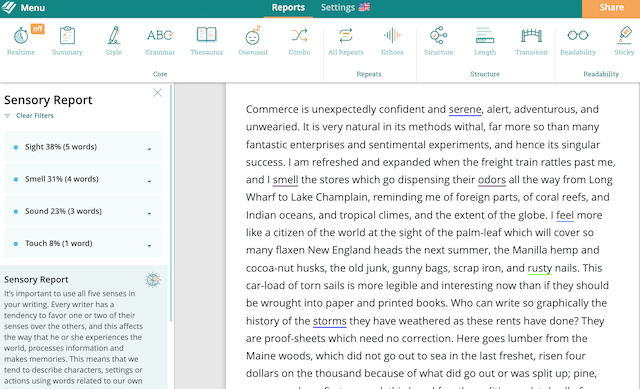The height and width of the screenshot is (389, 640).
Task: Click the language flag icon
Action: click(364, 7)
